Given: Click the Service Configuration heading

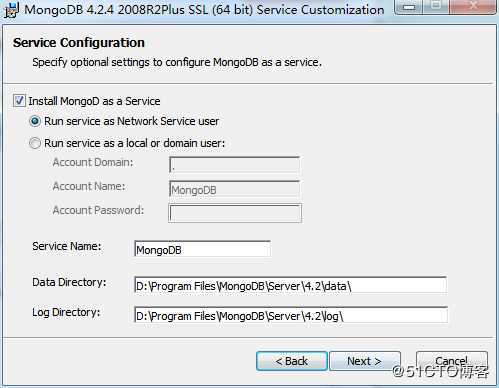Looking at the screenshot, I should [79, 43].
